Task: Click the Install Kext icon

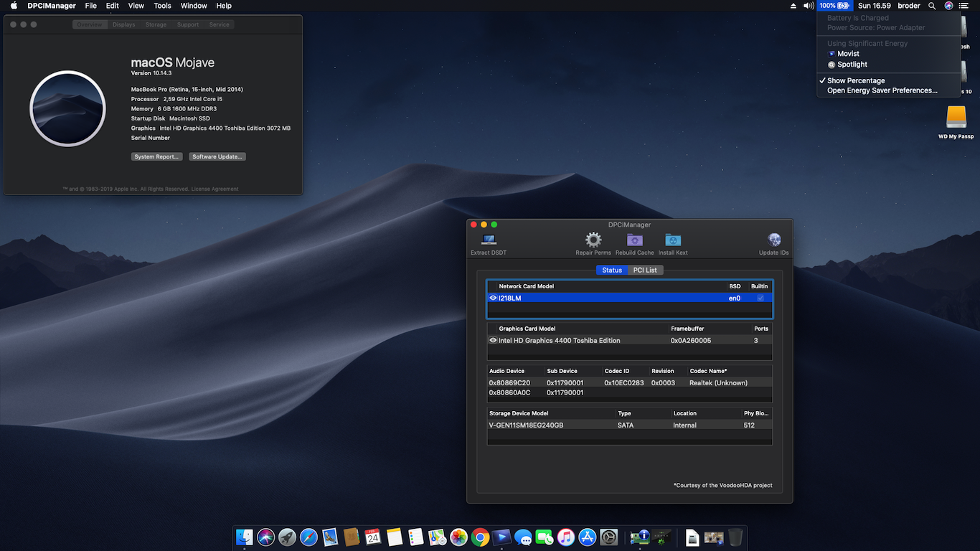Action: click(x=672, y=240)
